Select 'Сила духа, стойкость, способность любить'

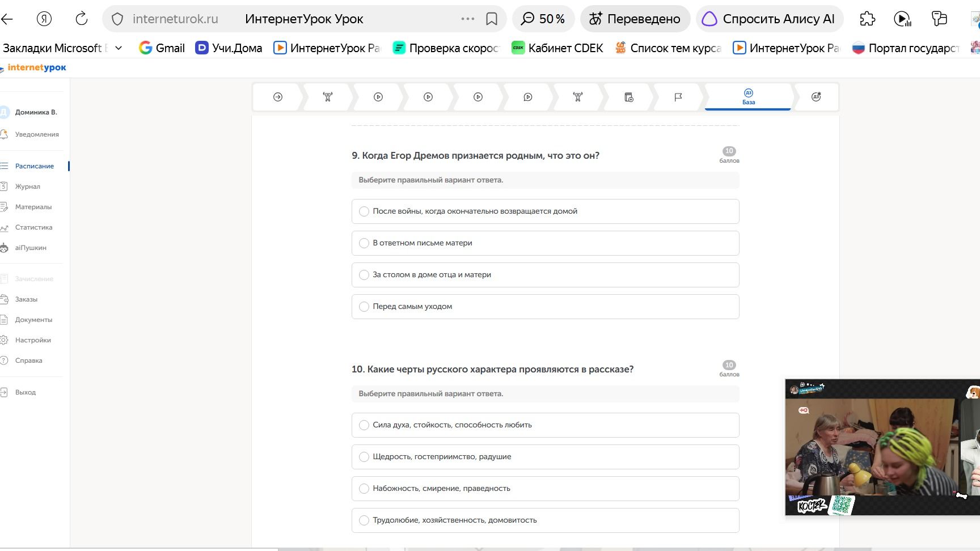(x=545, y=425)
